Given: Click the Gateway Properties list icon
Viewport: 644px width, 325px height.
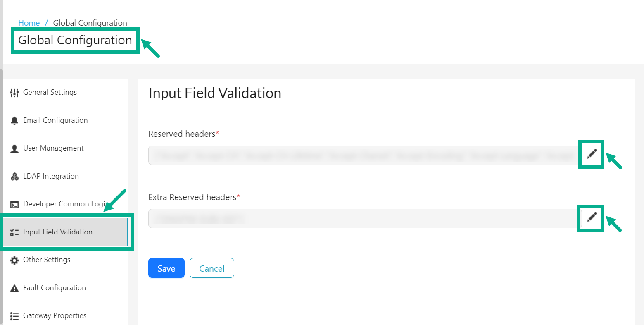Looking at the screenshot, I should pyautogui.click(x=14, y=315).
